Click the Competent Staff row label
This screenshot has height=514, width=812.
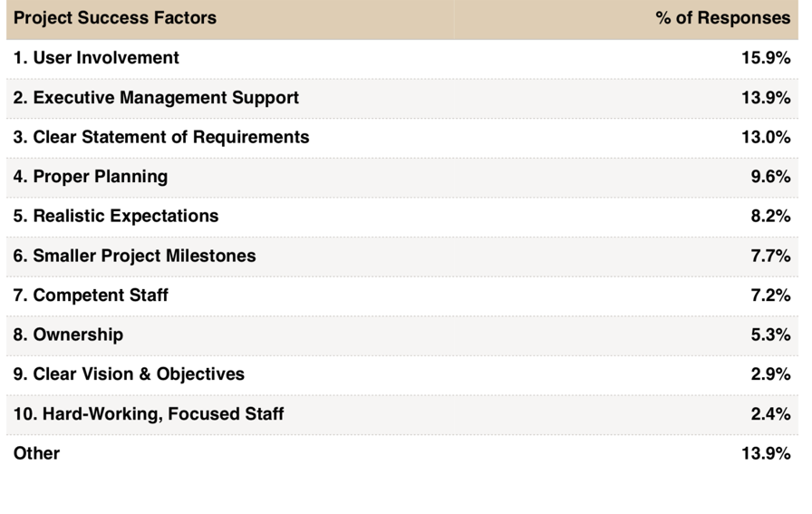tap(91, 296)
